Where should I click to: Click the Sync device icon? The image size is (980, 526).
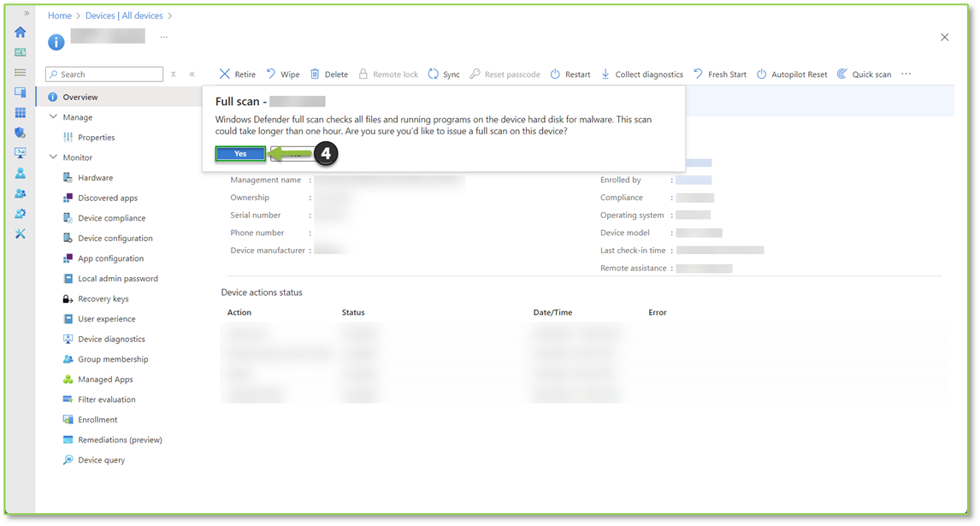[434, 74]
